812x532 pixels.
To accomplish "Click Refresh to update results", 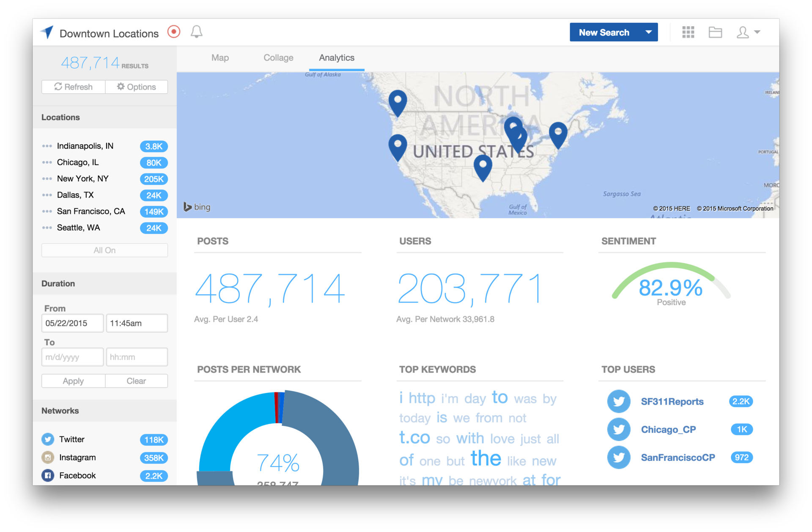I will (x=73, y=87).
